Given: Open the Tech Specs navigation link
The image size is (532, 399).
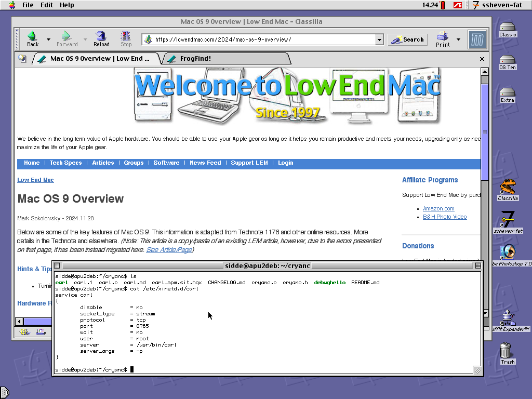Looking at the screenshot, I should pos(66,163).
